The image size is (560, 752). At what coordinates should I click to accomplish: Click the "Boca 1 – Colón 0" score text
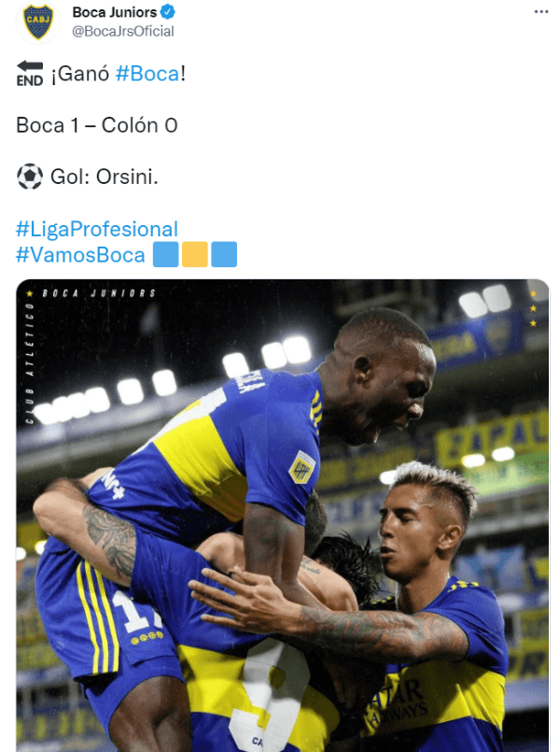(97, 125)
